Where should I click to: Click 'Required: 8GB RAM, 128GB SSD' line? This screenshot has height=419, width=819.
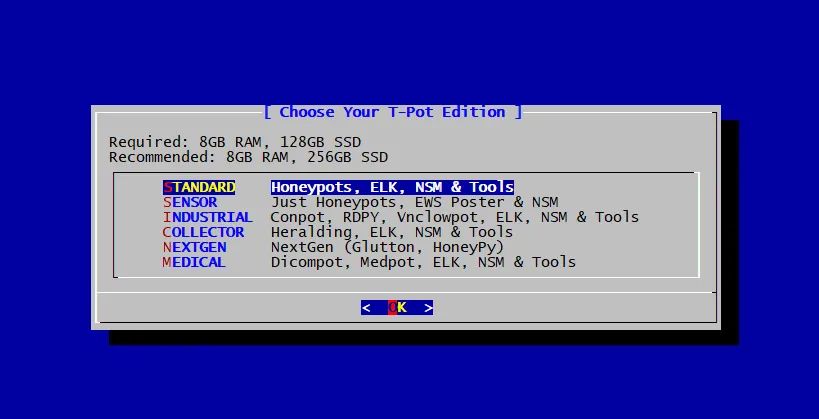tap(235, 142)
